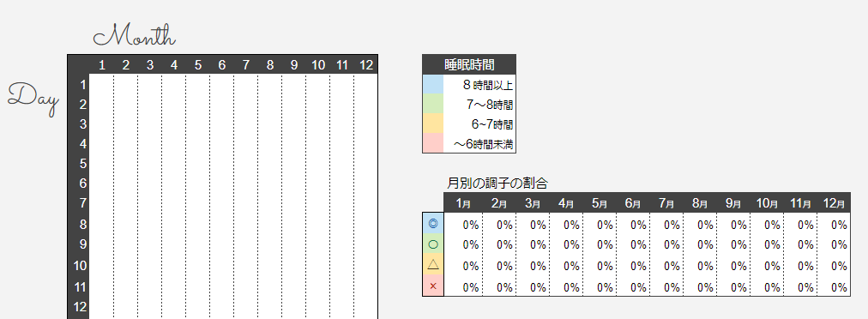Viewport: 868px width, 319px height.
Task: Select the ◎ percentage cell for 6月
Action: [633, 225]
